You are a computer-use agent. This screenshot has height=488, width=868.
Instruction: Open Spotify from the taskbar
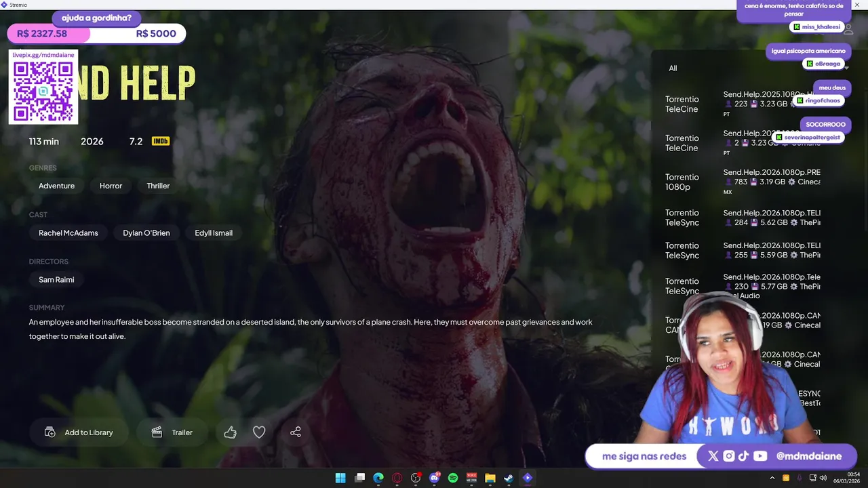(x=453, y=478)
